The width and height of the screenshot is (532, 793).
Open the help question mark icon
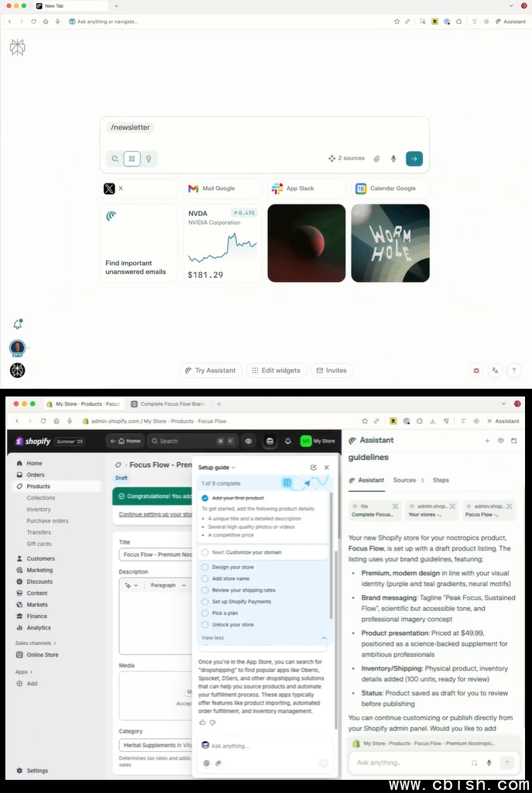(x=513, y=371)
